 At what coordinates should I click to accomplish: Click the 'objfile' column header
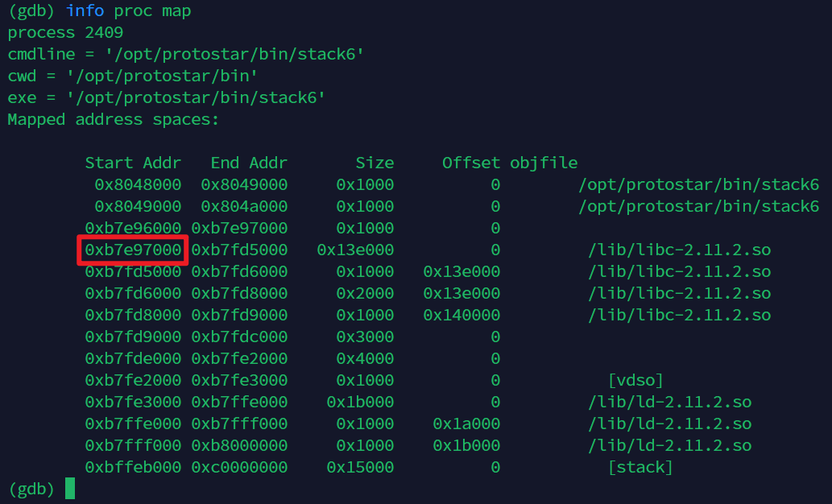544,163
